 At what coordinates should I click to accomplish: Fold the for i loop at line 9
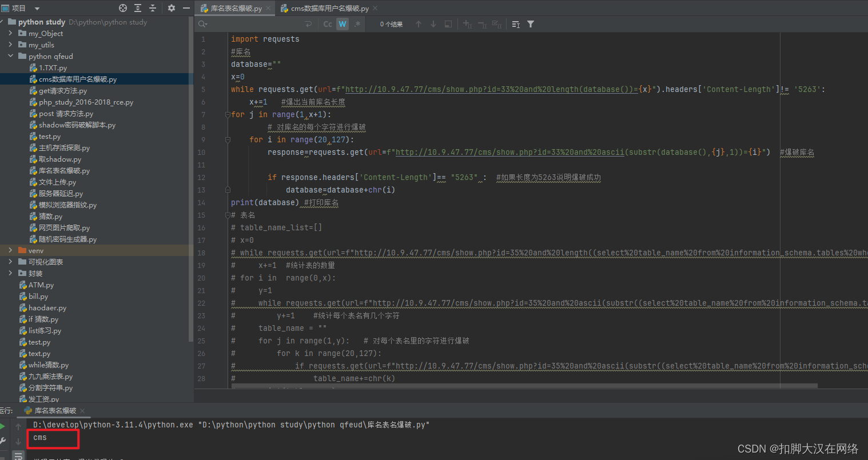coord(228,139)
